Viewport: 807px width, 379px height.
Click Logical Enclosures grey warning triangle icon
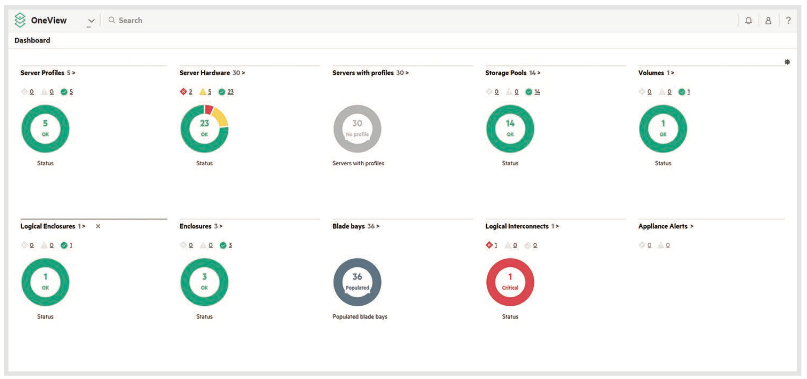click(x=44, y=245)
